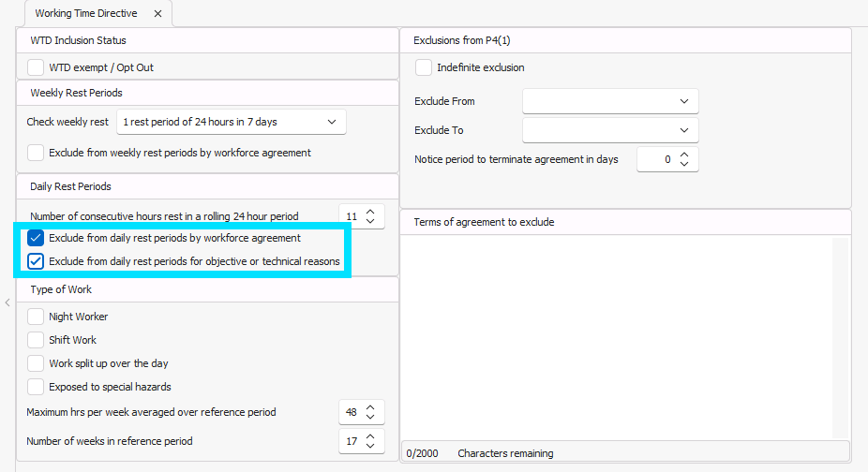Tick Exclude from weekly rest periods checkbox
Image resolution: width=868 pixels, height=472 pixels.
point(36,153)
